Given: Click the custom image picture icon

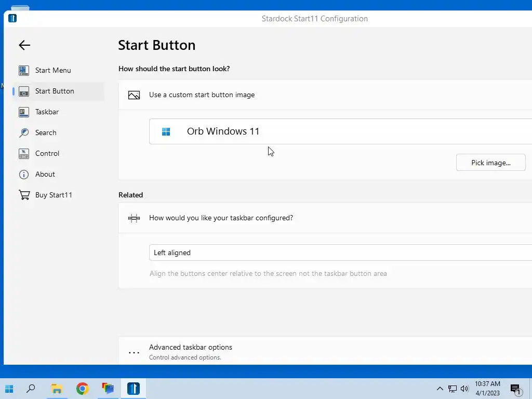Looking at the screenshot, I should point(134,95).
